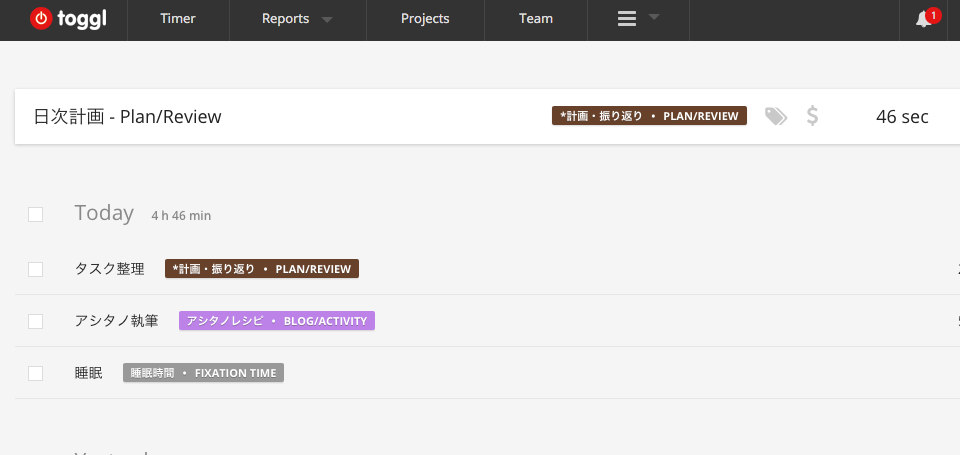Select all entries with the Today checkbox
Screen dimensions: 960x455
pos(36,214)
